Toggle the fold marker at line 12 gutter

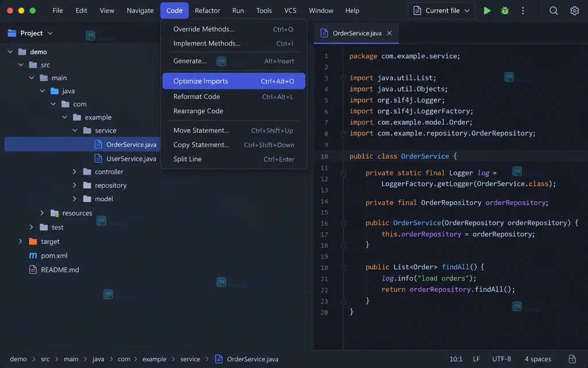343,174
